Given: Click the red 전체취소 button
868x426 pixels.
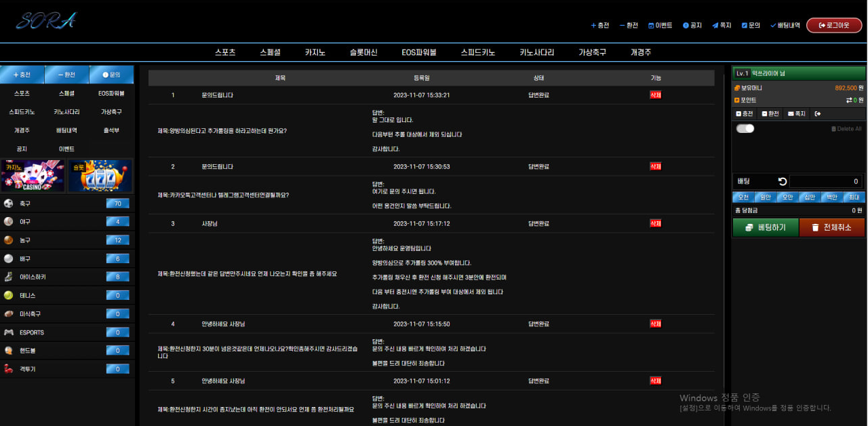Looking at the screenshot, I should pos(832,227).
